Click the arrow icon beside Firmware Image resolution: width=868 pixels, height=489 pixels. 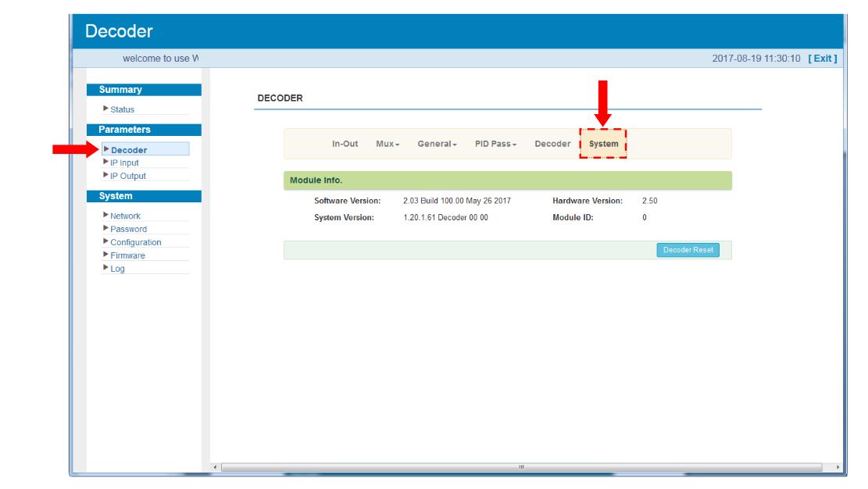point(105,255)
